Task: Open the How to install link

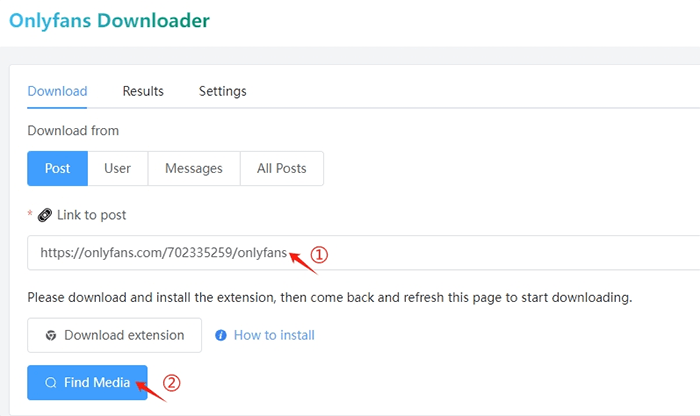Action: [274, 335]
